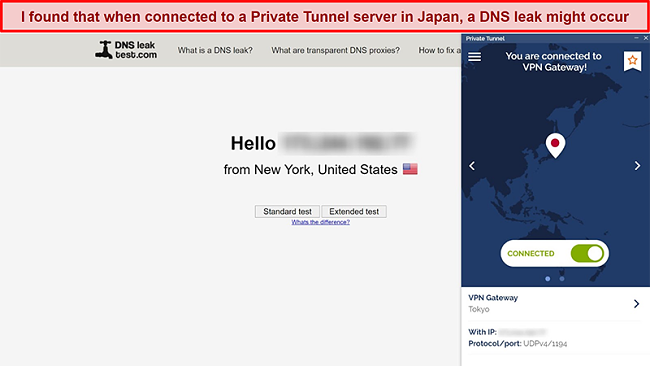Image resolution: width=650 pixels, height=366 pixels.
Task: Open 'What are transparent DNS proxies?' page
Action: point(335,50)
